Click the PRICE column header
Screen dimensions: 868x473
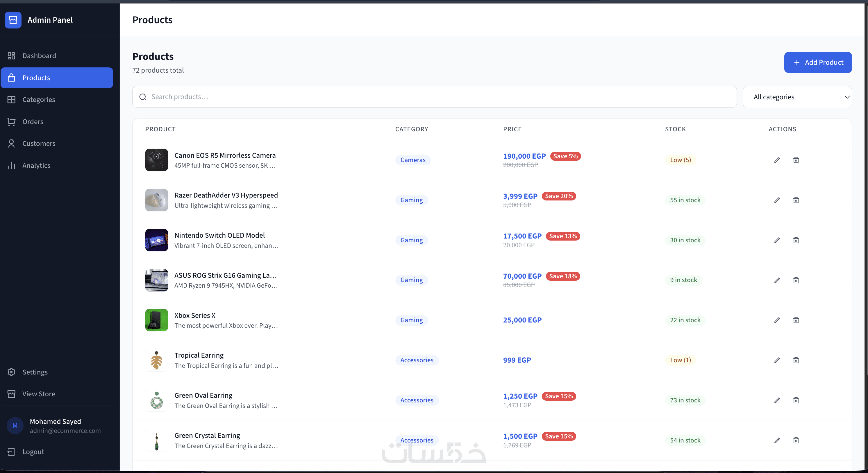[512, 129]
